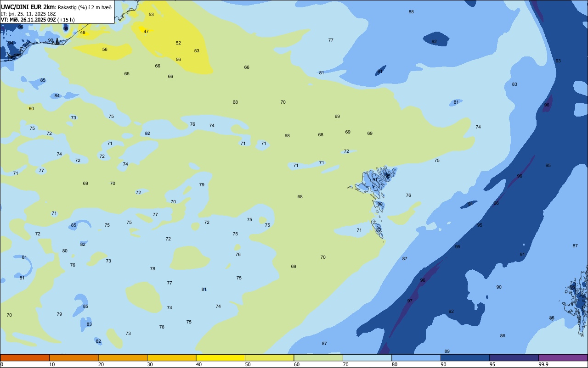Screen dimensions: 588x368
Task: Pick the light blue 70–80 legend swatch
Action: pos(367,357)
